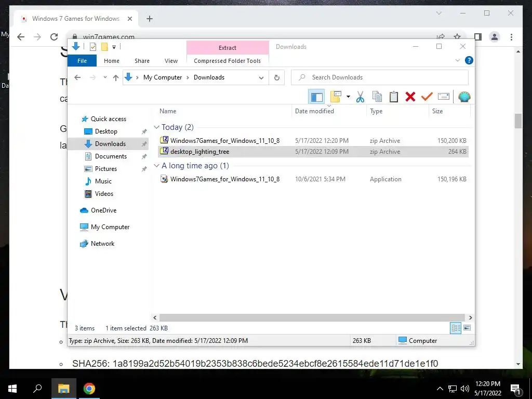
Task: Switch to details view via status bar
Action: click(456, 328)
